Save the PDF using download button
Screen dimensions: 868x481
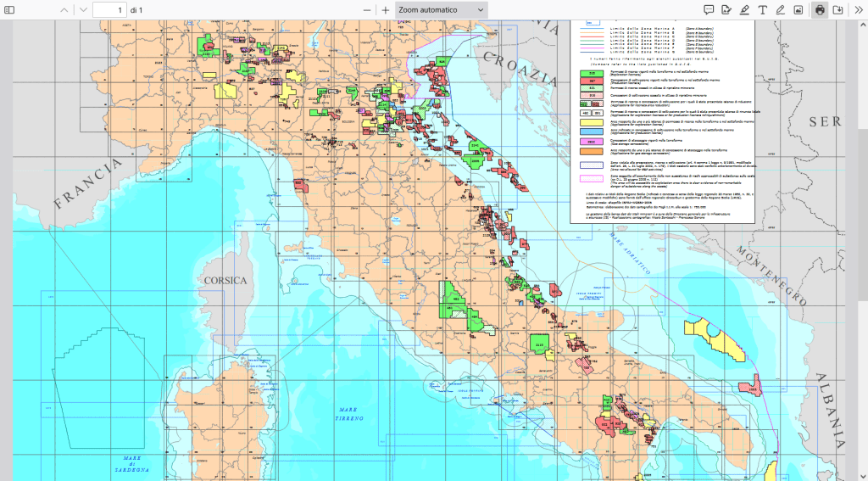click(x=837, y=10)
